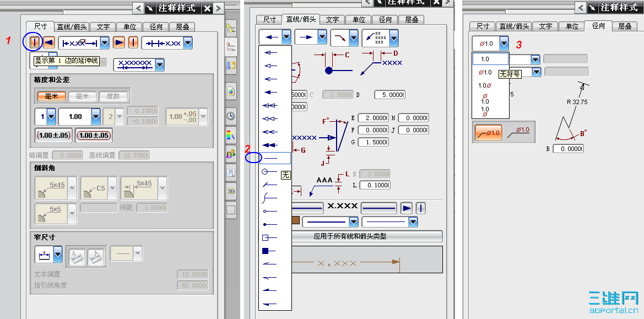Edit the E value field 2.0000
The image size is (644, 319).
coord(374,118)
